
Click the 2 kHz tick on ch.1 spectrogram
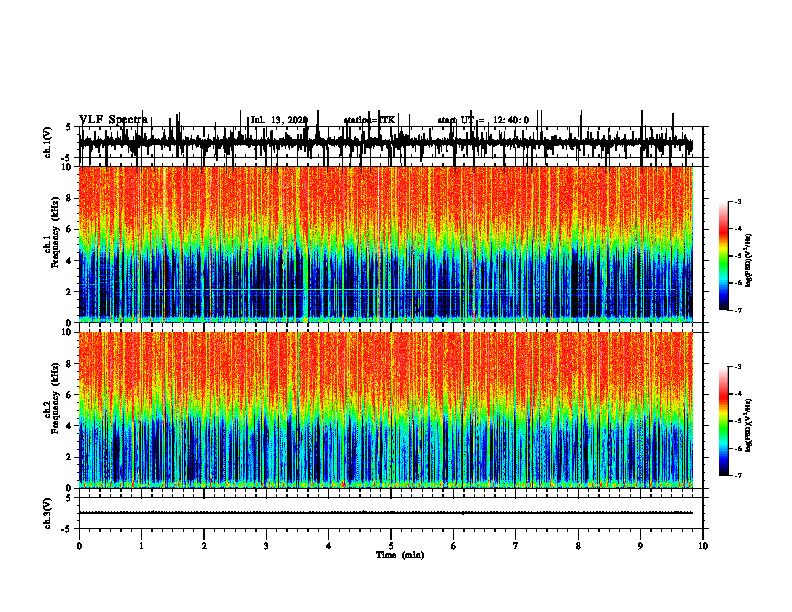click(x=70, y=292)
